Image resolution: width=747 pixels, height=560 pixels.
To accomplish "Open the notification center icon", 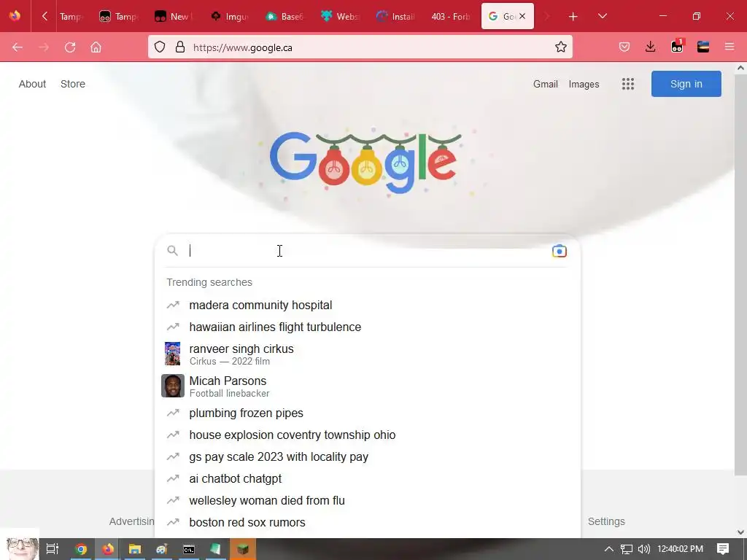I will [723, 549].
